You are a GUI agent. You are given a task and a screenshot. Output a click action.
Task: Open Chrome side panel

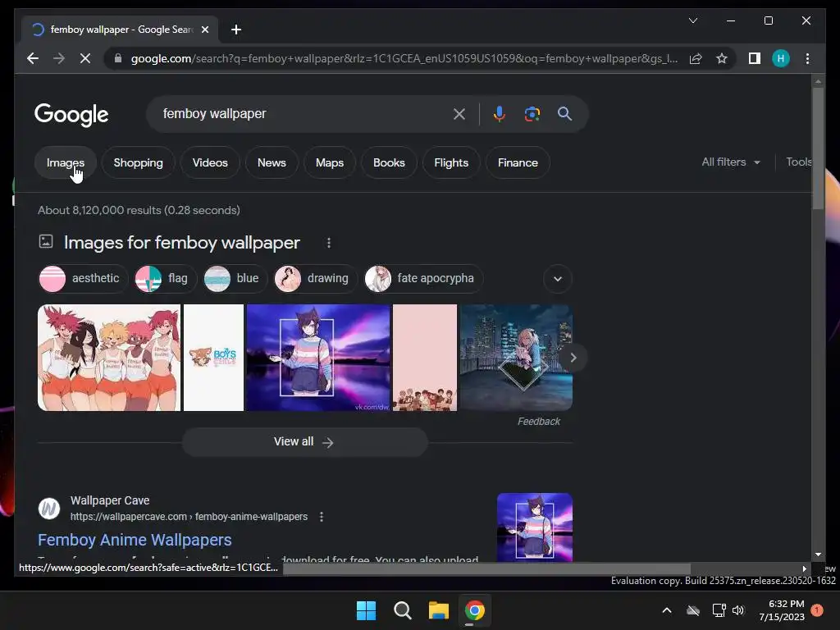755,58
